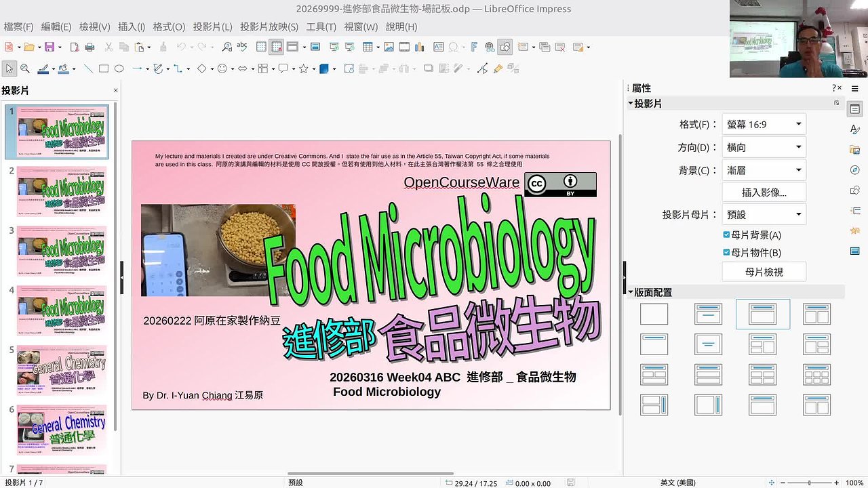
Task: Insert a hyperlink icon
Action: pyautogui.click(x=490, y=47)
